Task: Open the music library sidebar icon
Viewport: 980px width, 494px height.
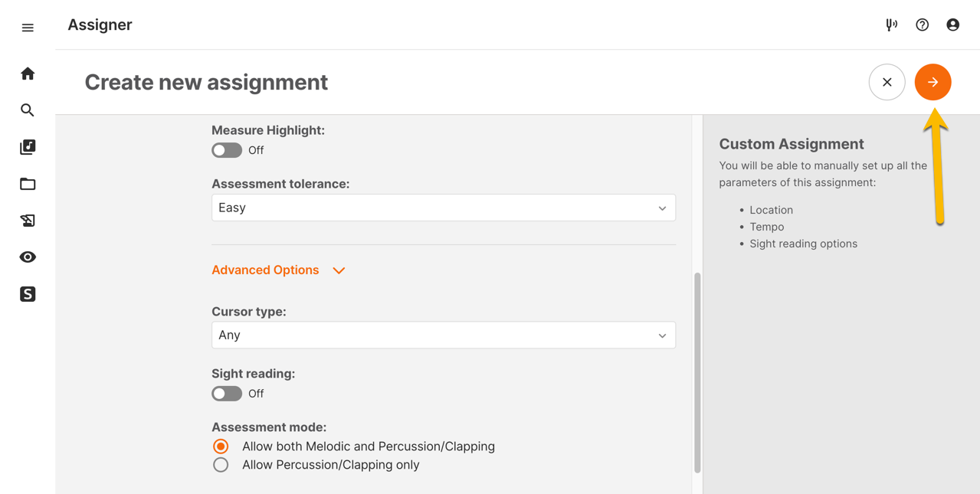Action: pos(28,147)
